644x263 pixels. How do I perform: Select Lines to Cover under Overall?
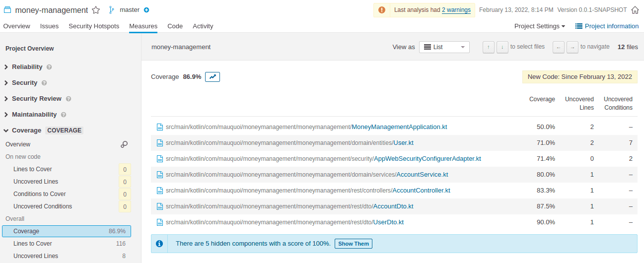pos(33,244)
